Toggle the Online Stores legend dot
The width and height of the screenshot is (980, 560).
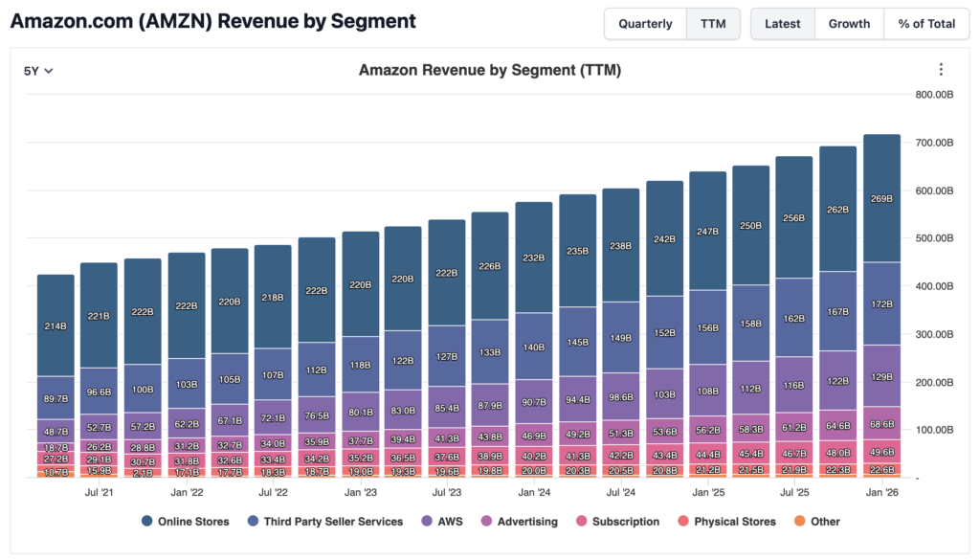[147, 522]
